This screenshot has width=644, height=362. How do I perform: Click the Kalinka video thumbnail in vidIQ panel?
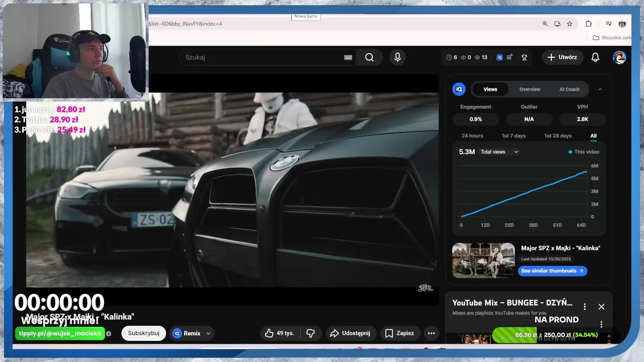(484, 260)
